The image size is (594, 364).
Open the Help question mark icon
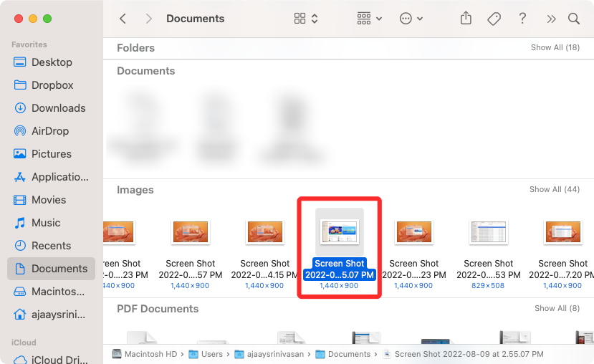pyautogui.click(x=523, y=19)
